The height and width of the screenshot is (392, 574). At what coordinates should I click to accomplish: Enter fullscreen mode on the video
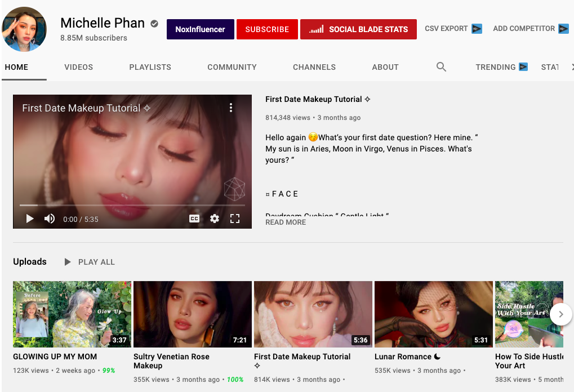(235, 219)
